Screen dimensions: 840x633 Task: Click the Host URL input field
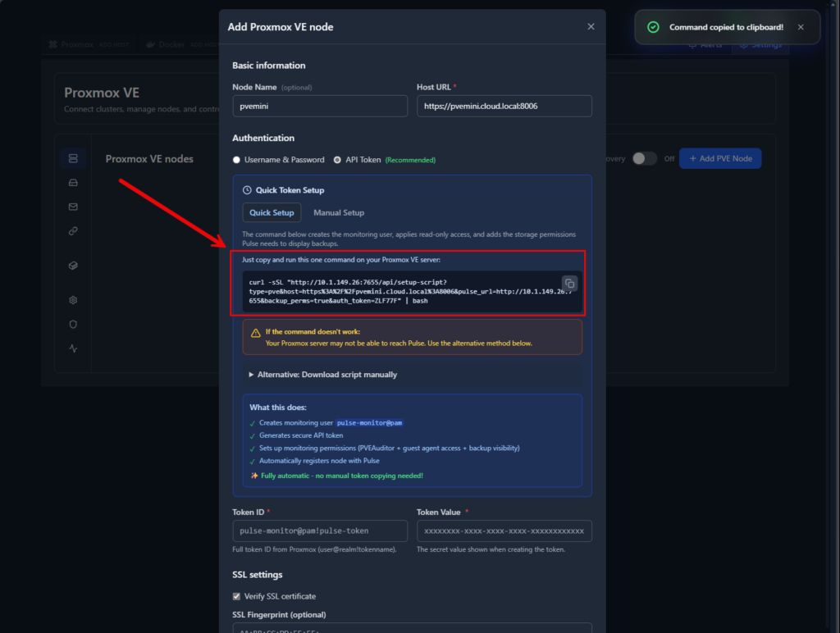tap(504, 106)
